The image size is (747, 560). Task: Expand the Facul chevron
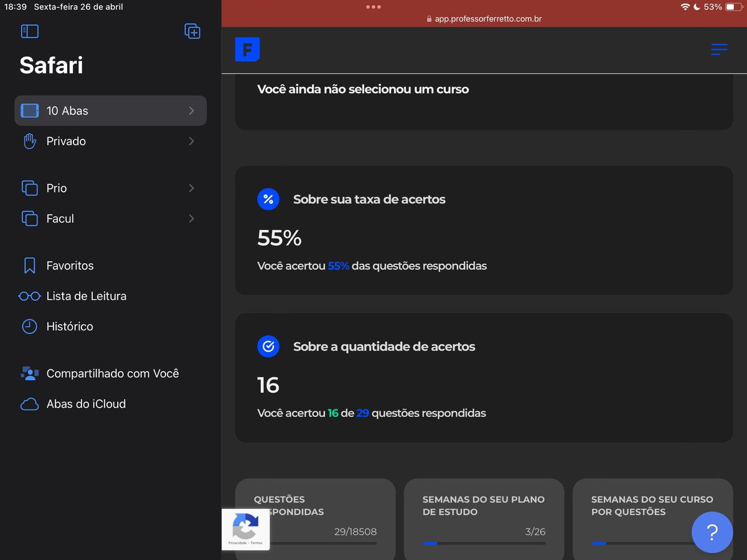(x=191, y=218)
